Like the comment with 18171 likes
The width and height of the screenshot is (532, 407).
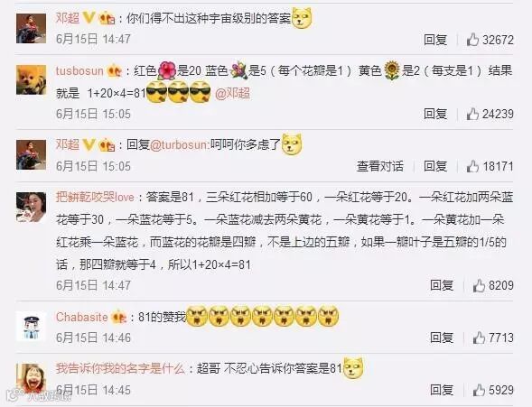pyautogui.click(x=472, y=166)
